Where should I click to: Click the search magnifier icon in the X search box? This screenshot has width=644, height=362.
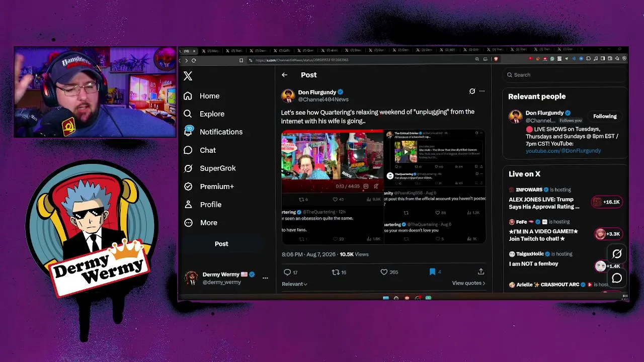click(510, 75)
